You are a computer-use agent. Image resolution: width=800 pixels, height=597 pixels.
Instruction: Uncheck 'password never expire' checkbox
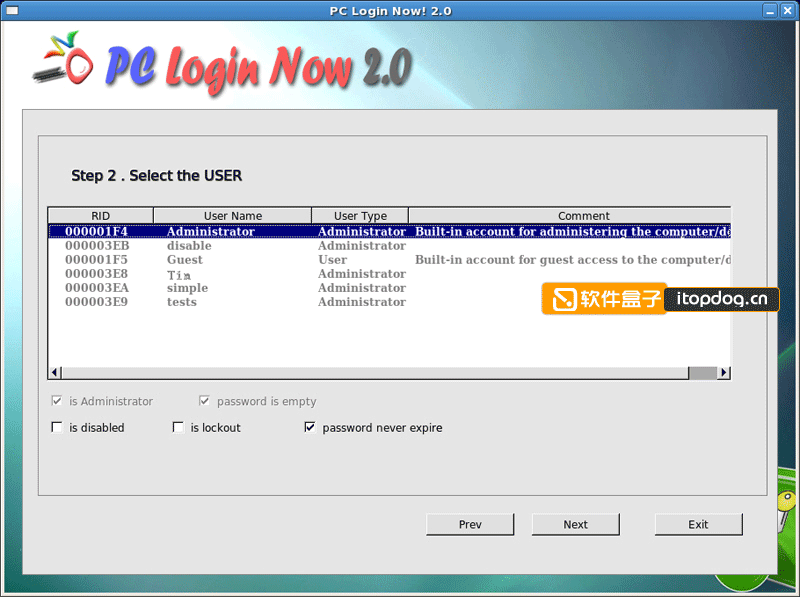[x=310, y=427]
